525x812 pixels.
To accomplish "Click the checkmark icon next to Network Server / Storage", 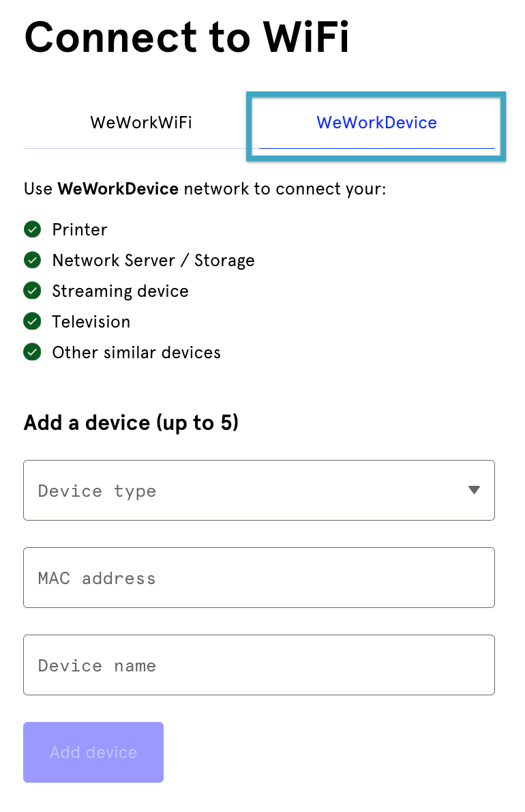I will (x=32, y=260).
